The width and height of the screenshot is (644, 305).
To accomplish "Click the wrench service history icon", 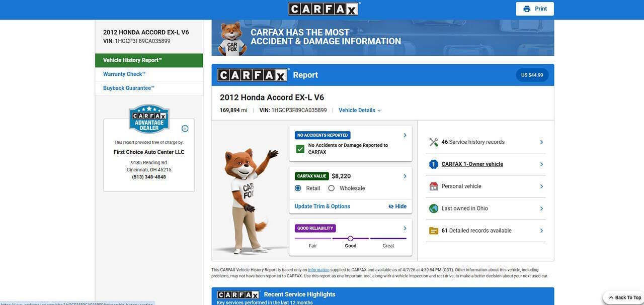I will click(x=433, y=142).
